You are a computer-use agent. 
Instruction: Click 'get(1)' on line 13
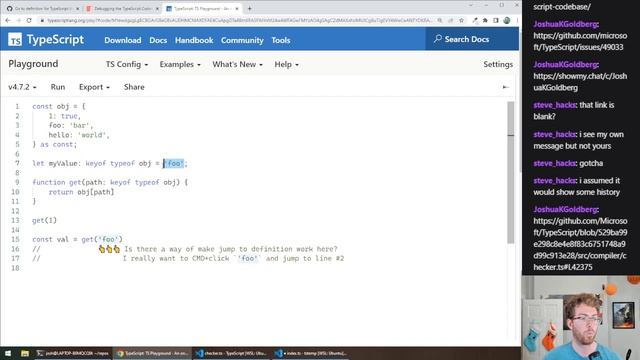pos(44,220)
